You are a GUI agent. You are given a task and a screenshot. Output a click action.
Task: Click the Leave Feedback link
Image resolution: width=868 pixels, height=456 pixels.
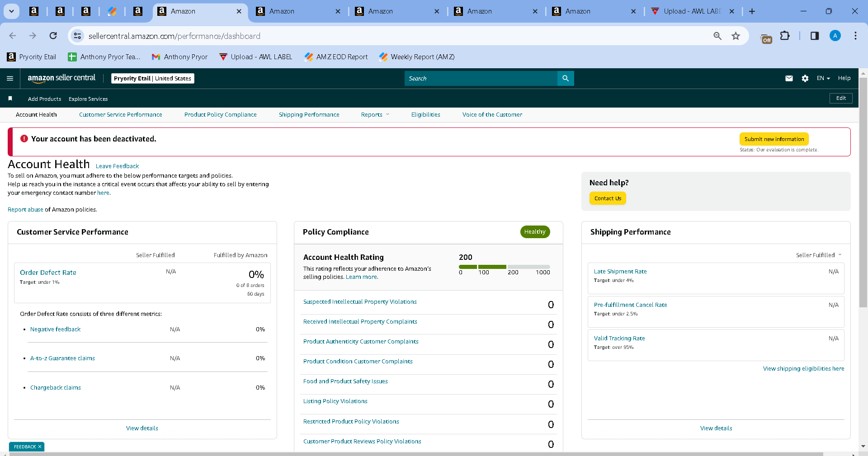coord(117,166)
